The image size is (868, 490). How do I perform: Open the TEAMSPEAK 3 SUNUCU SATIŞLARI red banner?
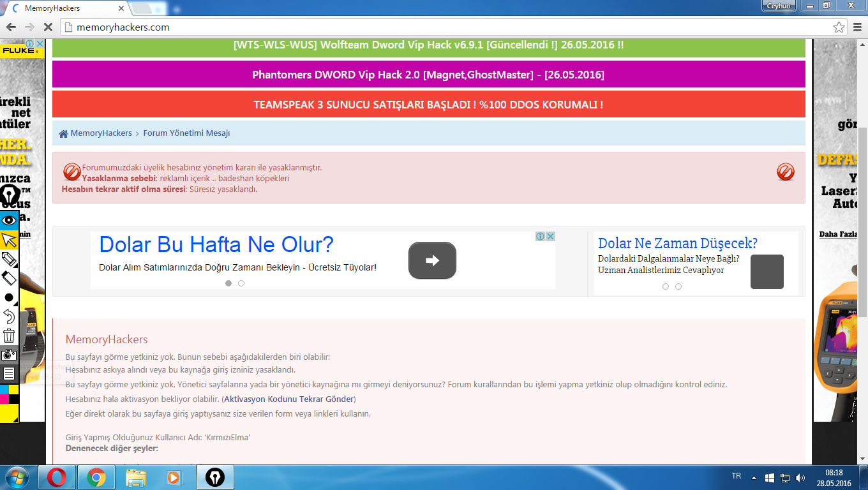click(429, 105)
